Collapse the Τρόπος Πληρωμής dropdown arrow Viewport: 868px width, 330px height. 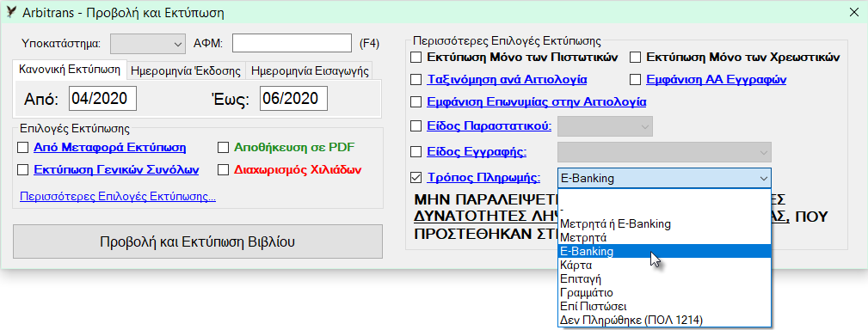[x=763, y=178]
